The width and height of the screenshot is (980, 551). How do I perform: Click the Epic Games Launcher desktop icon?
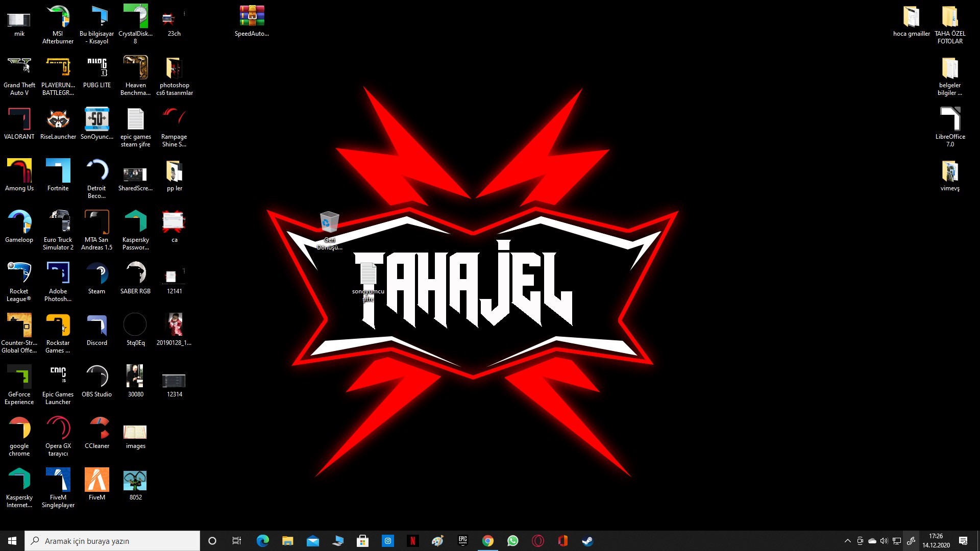58,377
